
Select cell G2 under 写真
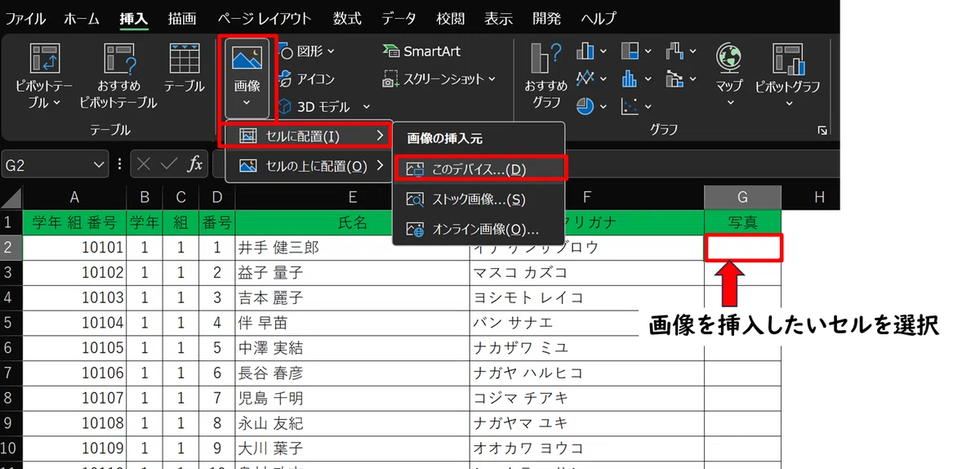tap(742, 248)
